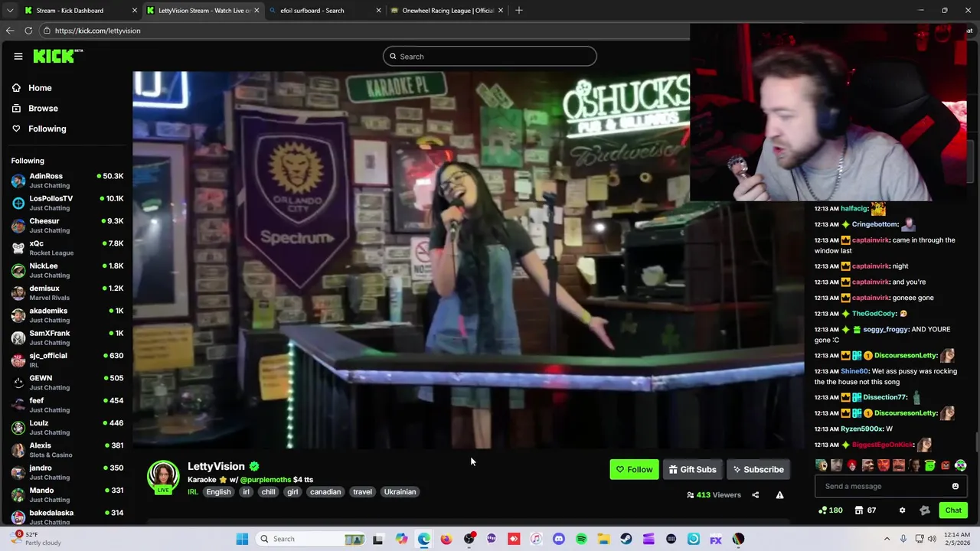Go to Home in the sidebar
This screenshot has height=551, width=980.
[40, 88]
